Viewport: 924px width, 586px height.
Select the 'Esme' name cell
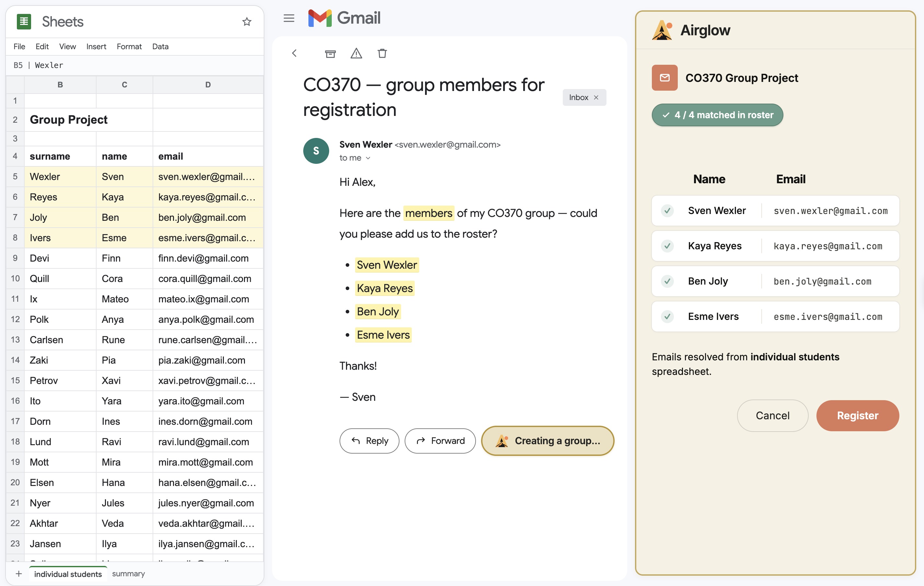pos(124,237)
